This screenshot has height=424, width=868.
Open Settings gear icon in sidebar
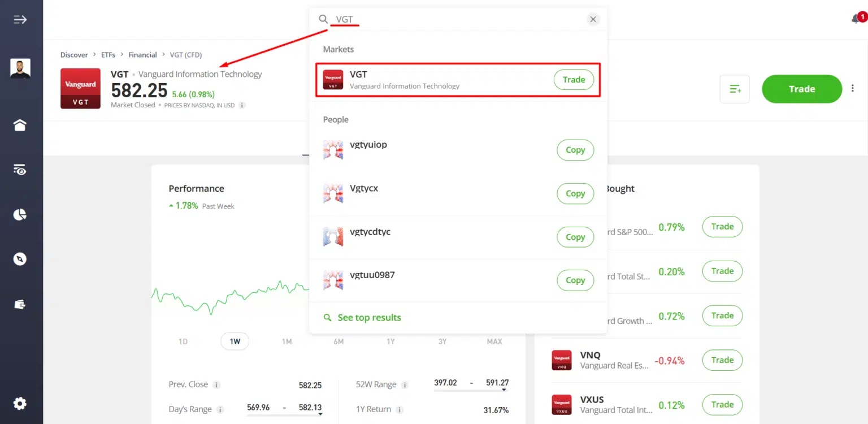20,404
